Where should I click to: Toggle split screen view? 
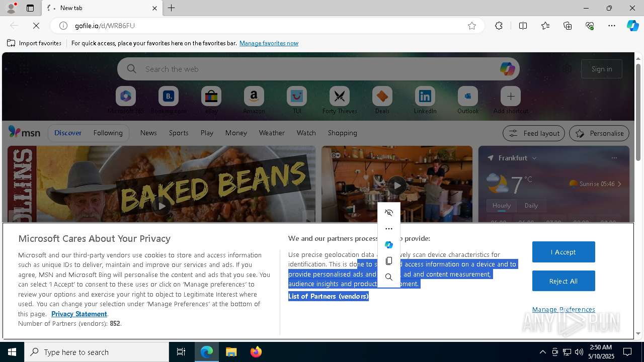(523, 26)
